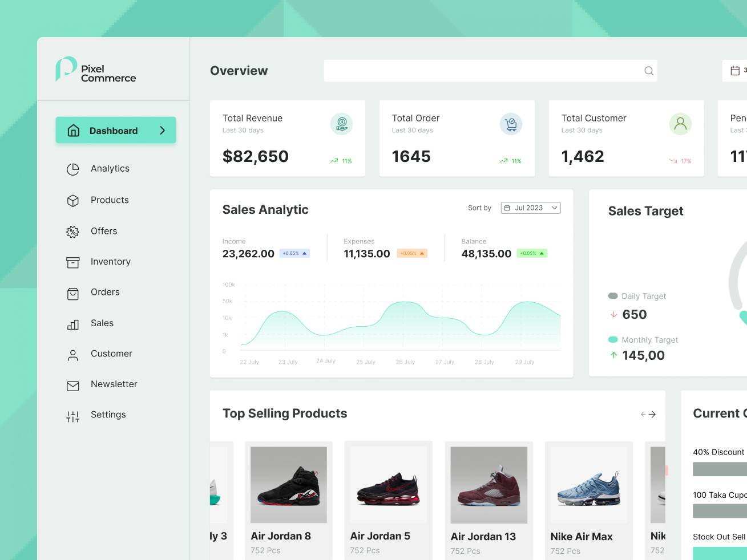
Task: Open the Settings page
Action: 108,415
